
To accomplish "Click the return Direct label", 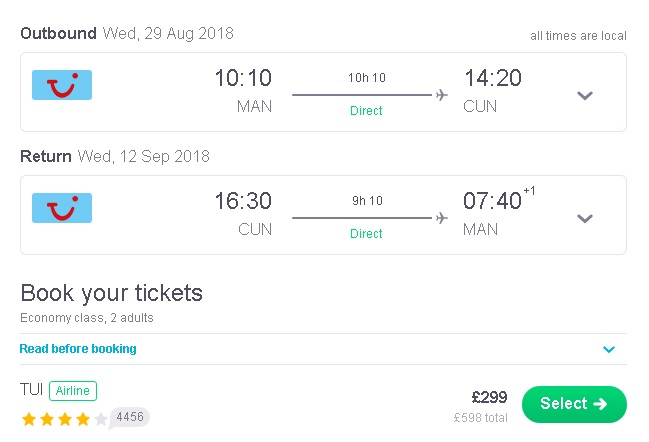I will click(366, 233).
